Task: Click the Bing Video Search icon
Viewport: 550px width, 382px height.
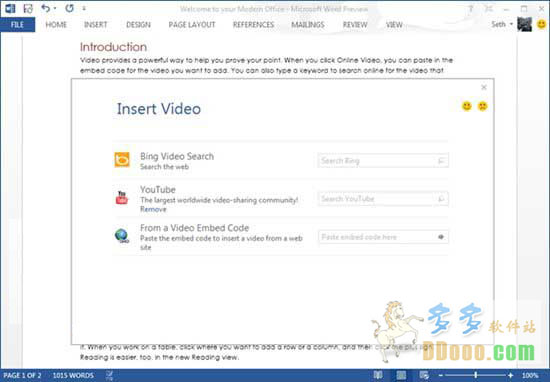Action: click(x=122, y=160)
